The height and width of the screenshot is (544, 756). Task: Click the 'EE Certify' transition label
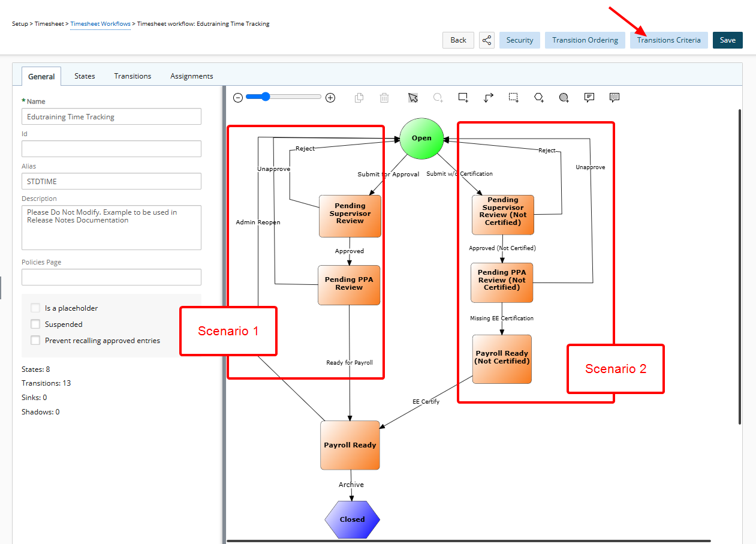tap(426, 402)
